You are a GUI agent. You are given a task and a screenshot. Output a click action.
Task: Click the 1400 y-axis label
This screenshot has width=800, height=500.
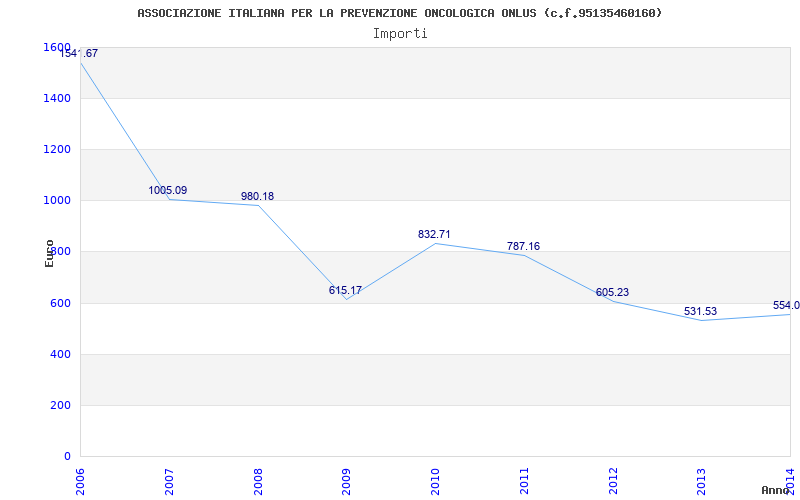point(57,98)
